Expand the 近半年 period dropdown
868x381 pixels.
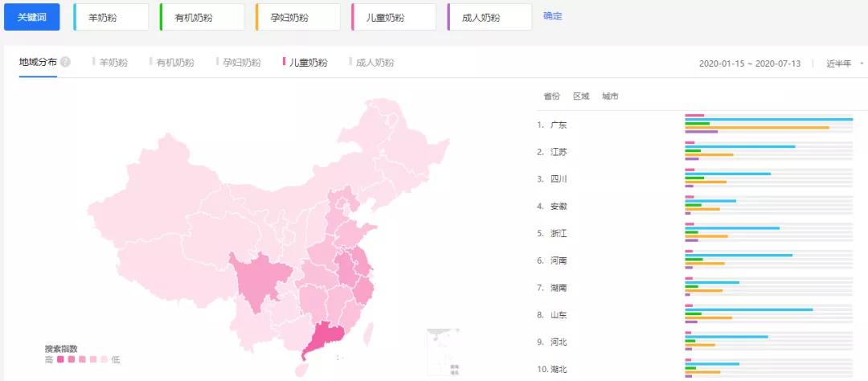point(845,63)
